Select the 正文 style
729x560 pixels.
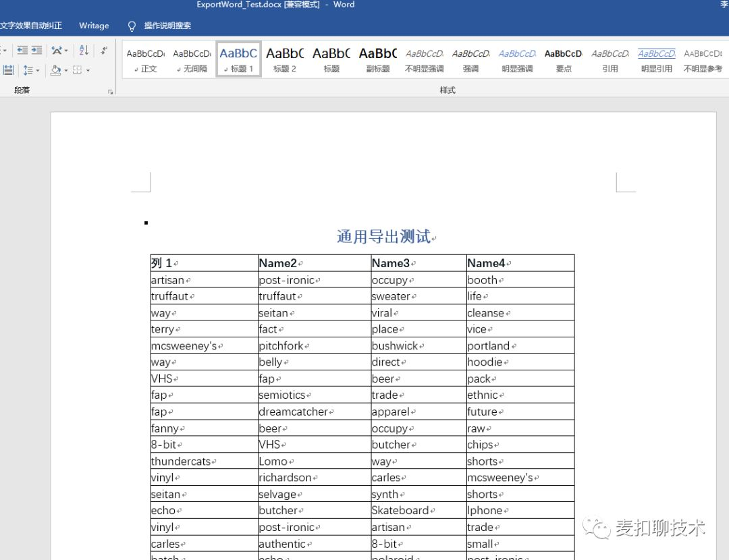point(146,59)
